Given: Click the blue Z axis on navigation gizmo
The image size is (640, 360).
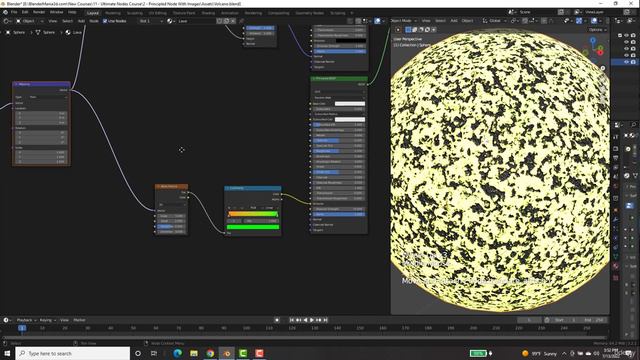Looking at the screenshot, I should pos(593,40).
